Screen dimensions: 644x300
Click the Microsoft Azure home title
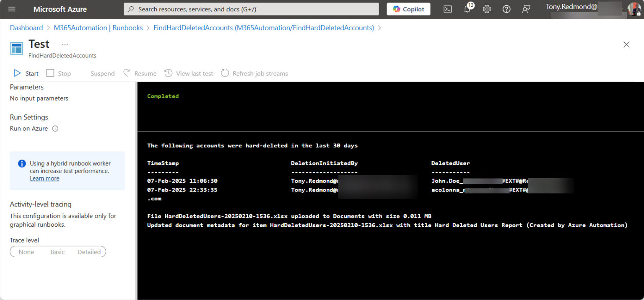[x=60, y=9]
